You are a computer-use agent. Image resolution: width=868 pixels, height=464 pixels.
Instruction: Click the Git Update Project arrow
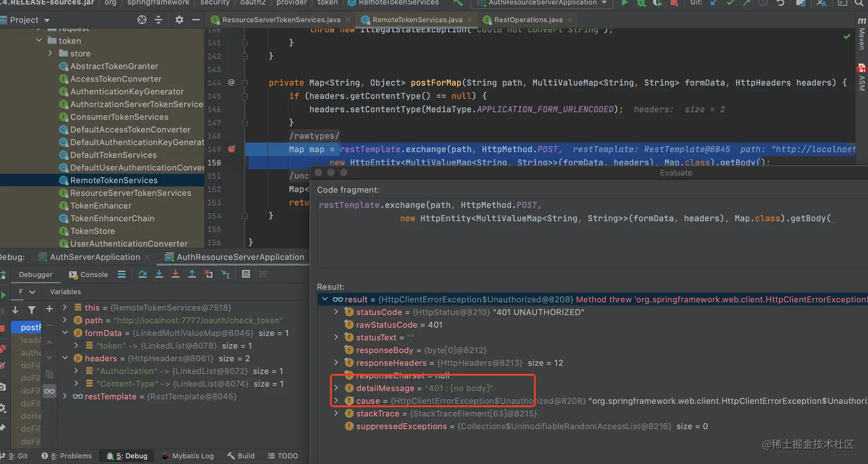(714, 3)
